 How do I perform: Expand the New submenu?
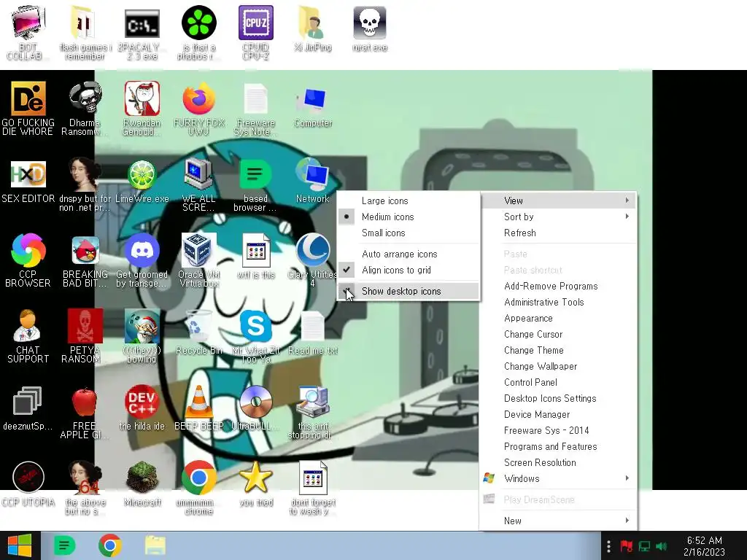click(x=558, y=521)
